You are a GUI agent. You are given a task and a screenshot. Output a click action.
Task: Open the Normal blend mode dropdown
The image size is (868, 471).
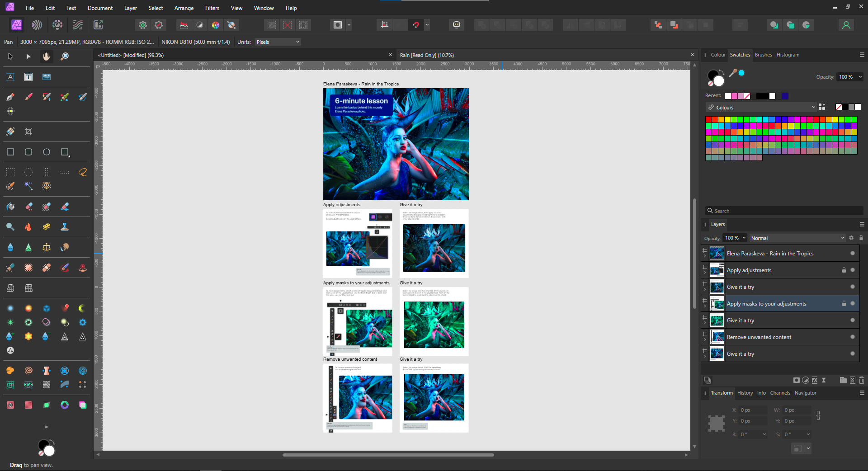pyautogui.click(x=797, y=238)
